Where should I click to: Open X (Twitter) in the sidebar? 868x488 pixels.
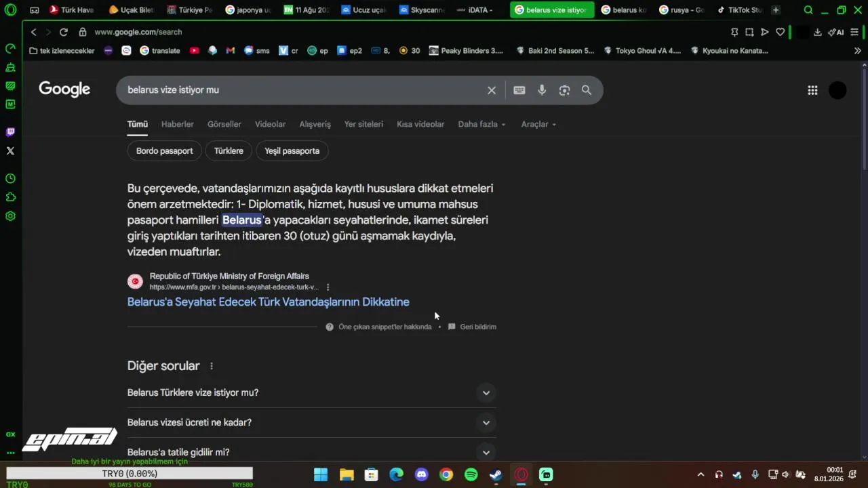pyautogui.click(x=10, y=150)
